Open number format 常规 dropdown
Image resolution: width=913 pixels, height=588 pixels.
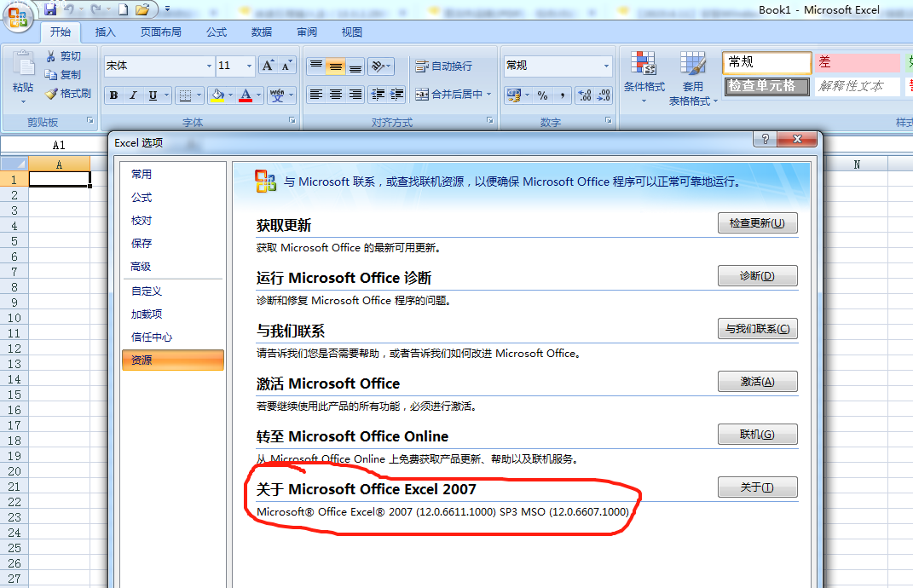click(606, 66)
